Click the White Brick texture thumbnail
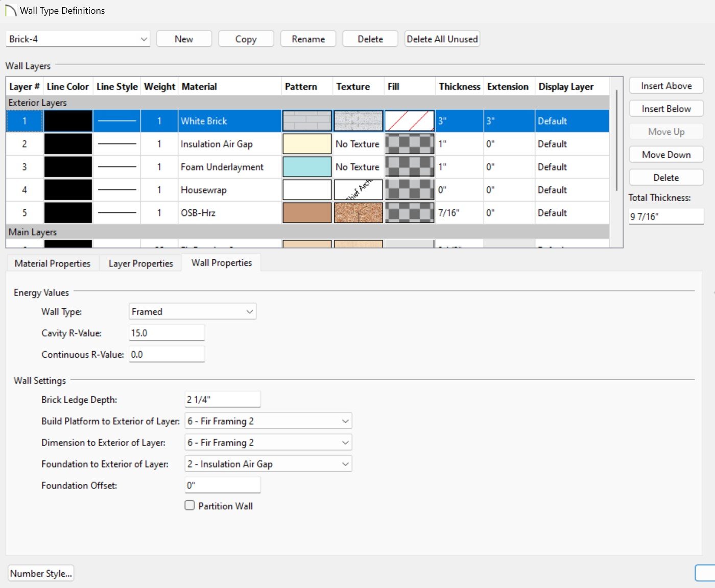The width and height of the screenshot is (715, 588). 358,121
